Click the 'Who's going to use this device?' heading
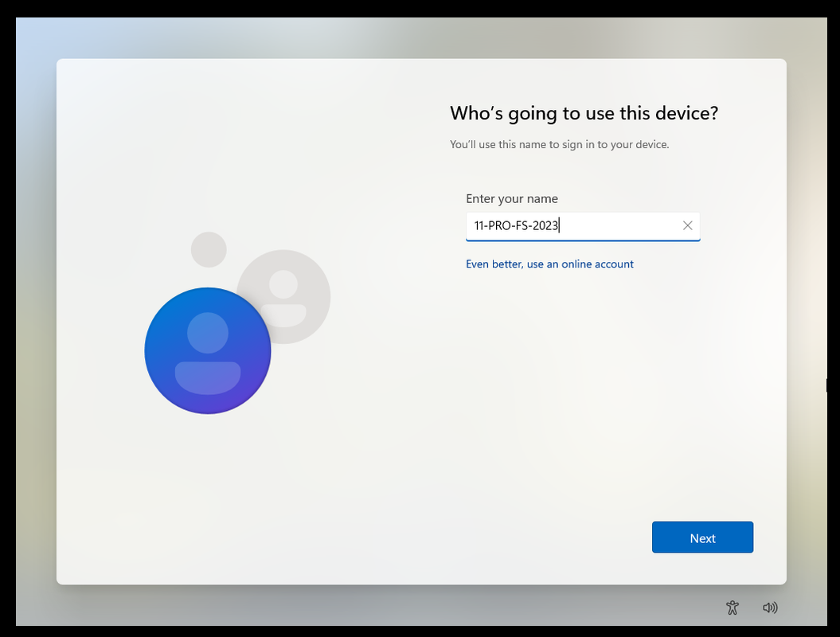This screenshot has width=840, height=637. [x=584, y=114]
